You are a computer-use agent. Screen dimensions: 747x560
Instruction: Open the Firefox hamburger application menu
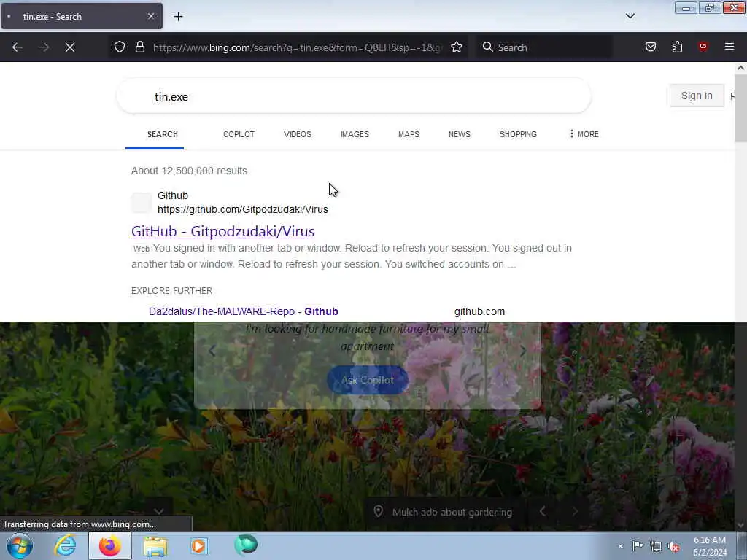[729, 47]
